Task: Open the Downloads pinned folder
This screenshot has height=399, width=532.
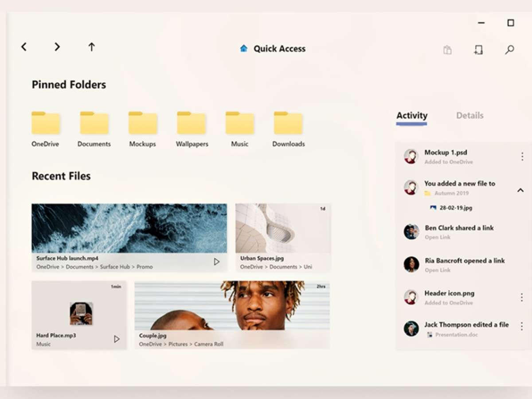Action: (x=288, y=124)
